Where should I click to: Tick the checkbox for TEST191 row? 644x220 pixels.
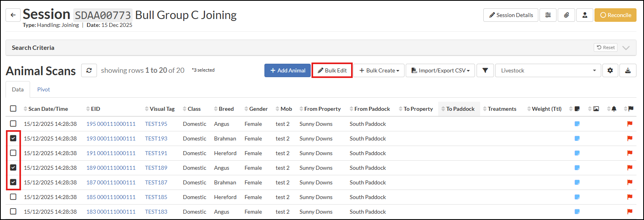click(13, 153)
